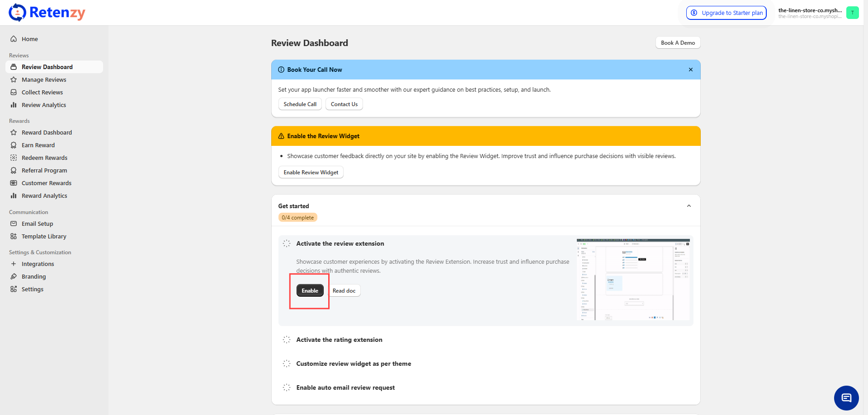The height and width of the screenshot is (415, 868).
Task: Toggle Enable auto email review request circle
Action: [x=287, y=387]
